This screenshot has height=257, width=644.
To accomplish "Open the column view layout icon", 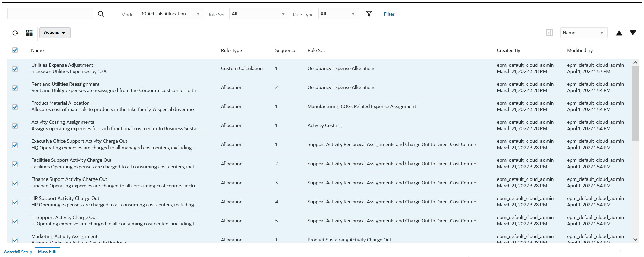I will point(30,33).
